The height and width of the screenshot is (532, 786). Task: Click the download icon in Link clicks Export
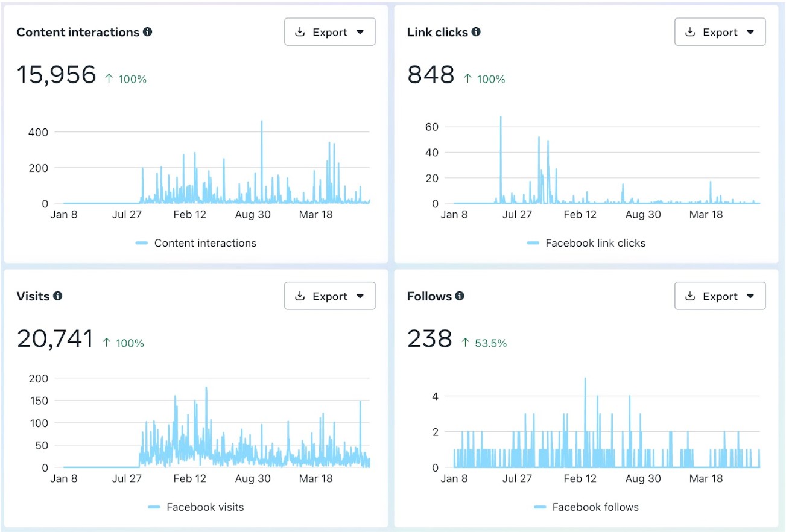pos(690,33)
